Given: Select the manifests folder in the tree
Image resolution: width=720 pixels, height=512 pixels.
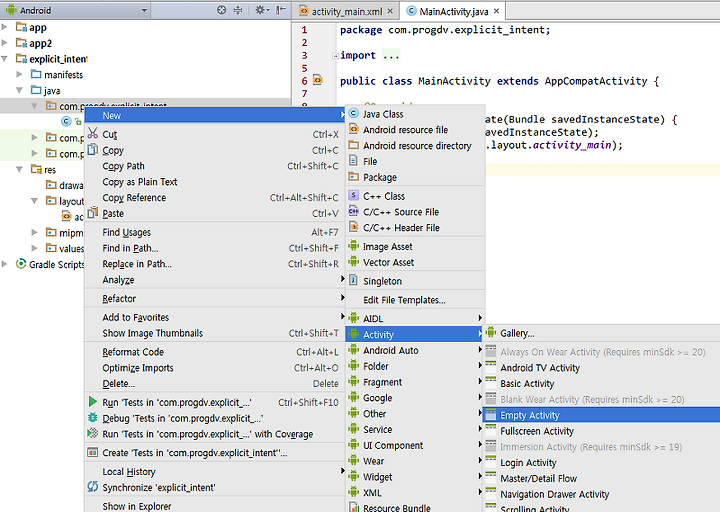Looking at the screenshot, I should tap(63, 74).
